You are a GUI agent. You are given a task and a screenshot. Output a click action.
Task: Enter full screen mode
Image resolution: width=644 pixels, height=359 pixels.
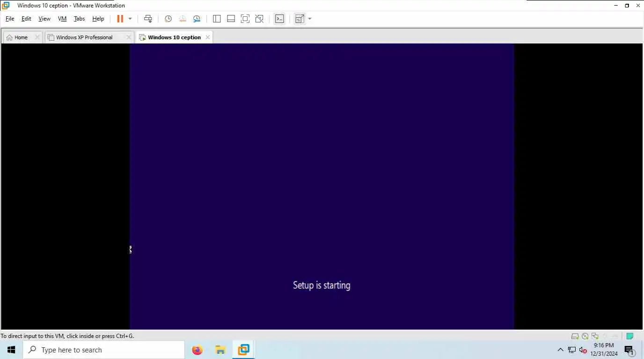(245, 19)
